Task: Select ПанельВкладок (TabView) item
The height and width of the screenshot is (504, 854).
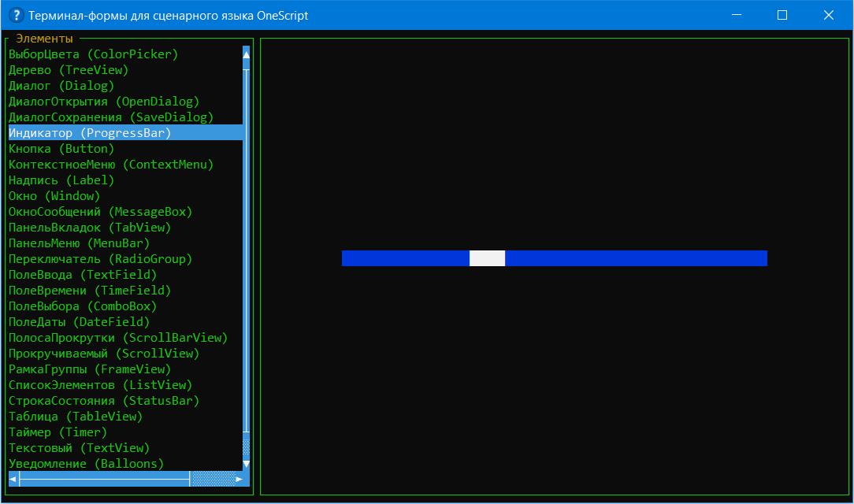Action: (x=89, y=228)
